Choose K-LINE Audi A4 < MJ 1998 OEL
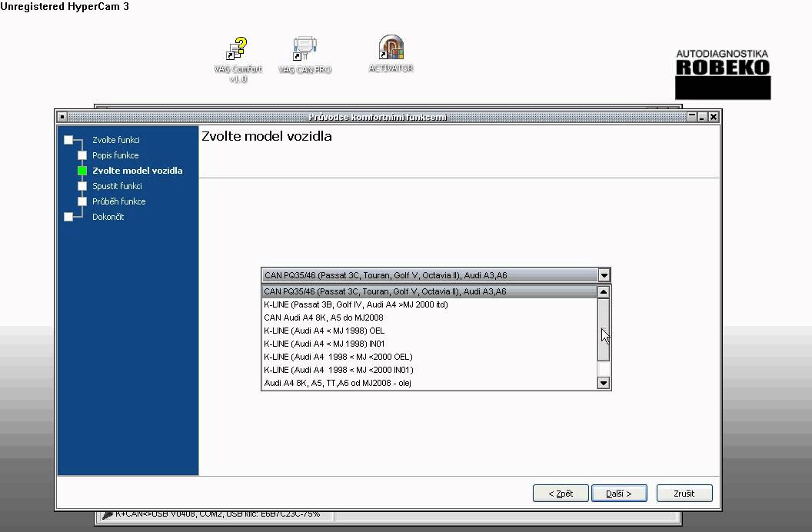812x532 pixels. coord(429,331)
